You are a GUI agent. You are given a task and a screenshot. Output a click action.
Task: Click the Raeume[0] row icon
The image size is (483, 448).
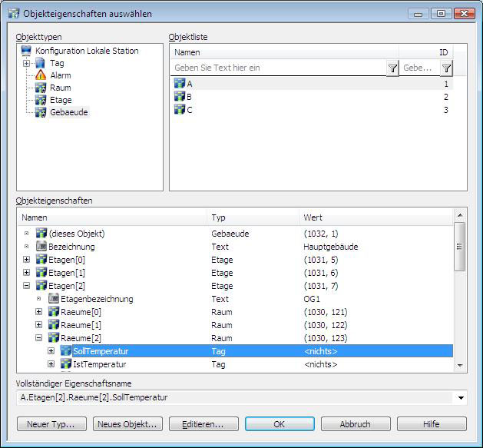pyautogui.click(x=54, y=312)
